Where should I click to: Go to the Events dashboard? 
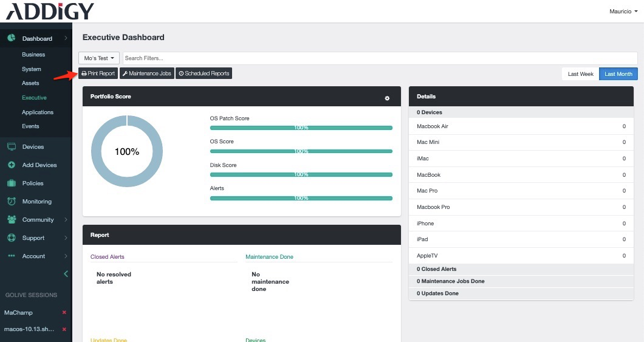(x=30, y=126)
